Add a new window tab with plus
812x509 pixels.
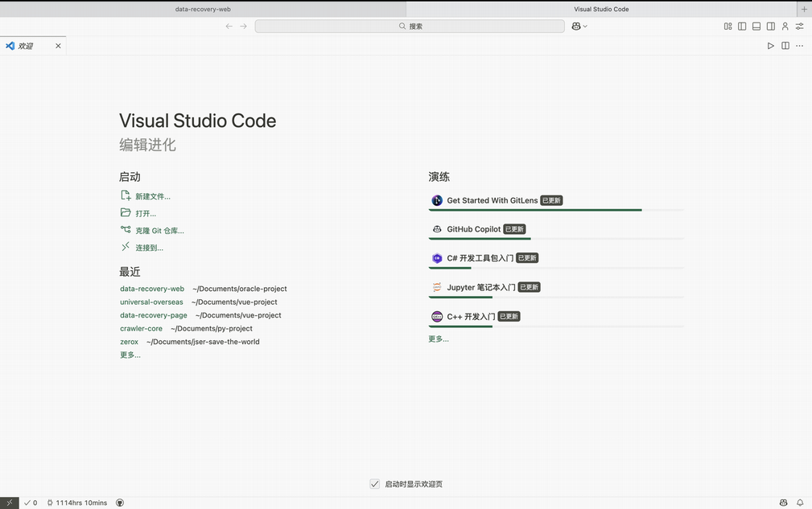coord(804,10)
